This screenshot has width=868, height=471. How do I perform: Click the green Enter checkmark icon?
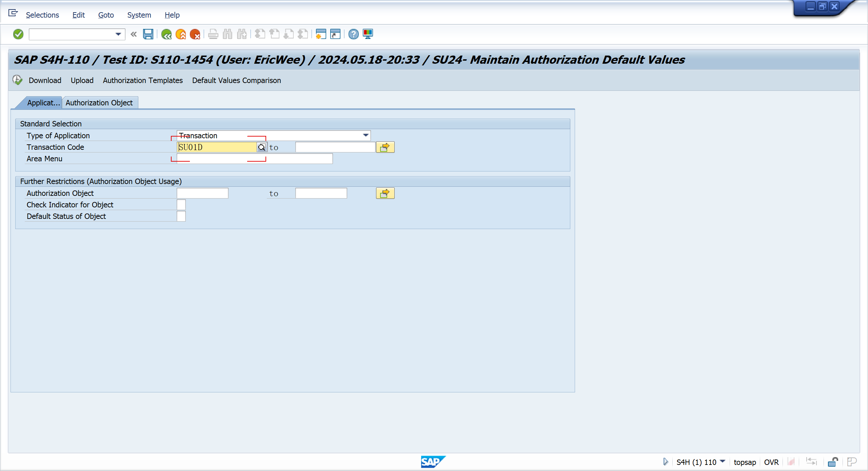pyautogui.click(x=18, y=34)
